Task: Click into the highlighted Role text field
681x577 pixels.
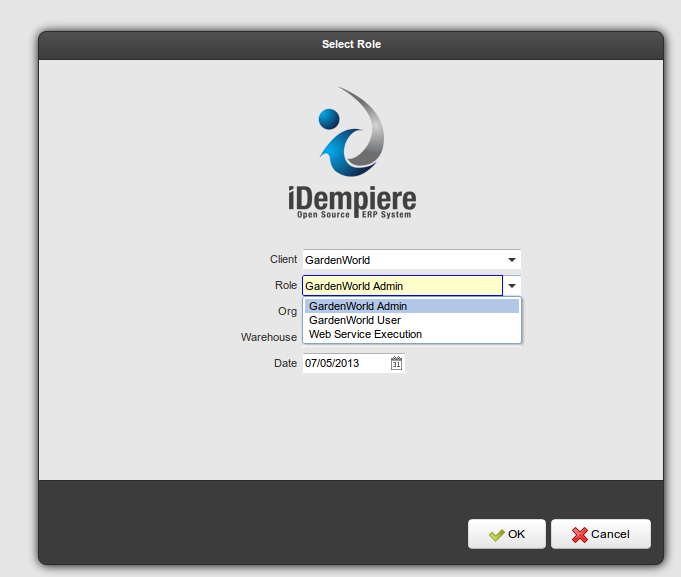Action: (401, 286)
